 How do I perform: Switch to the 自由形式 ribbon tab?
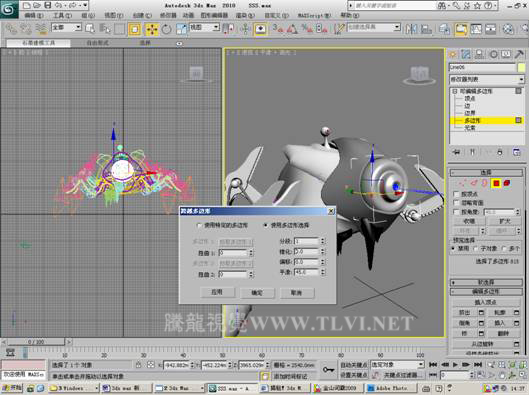click(x=98, y=43)
